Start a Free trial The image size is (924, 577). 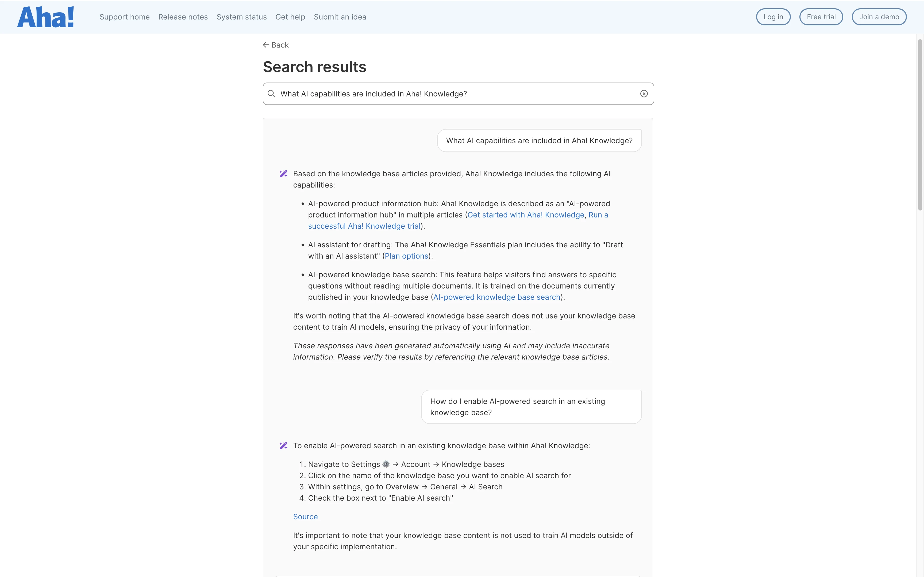[821, 17]
